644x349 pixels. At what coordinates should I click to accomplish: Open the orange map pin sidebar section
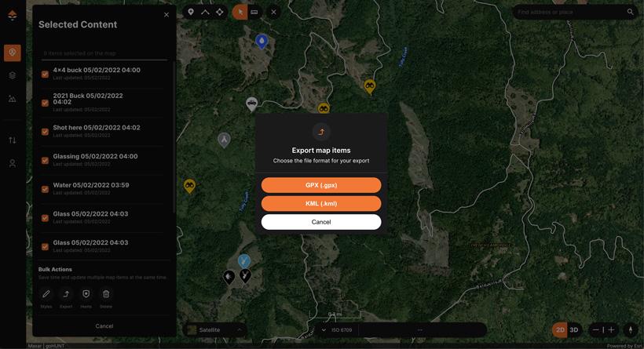coord(13,53)
